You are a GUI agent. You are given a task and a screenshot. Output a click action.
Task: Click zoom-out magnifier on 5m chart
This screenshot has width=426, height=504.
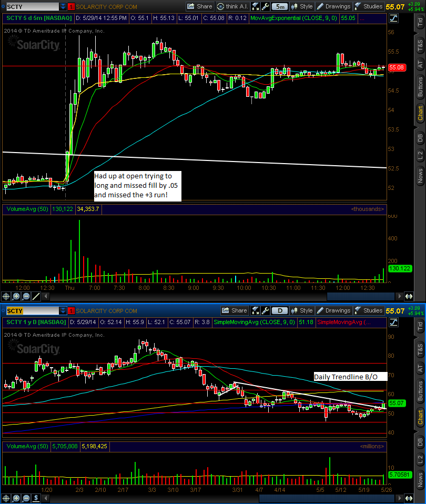[26, 296]
